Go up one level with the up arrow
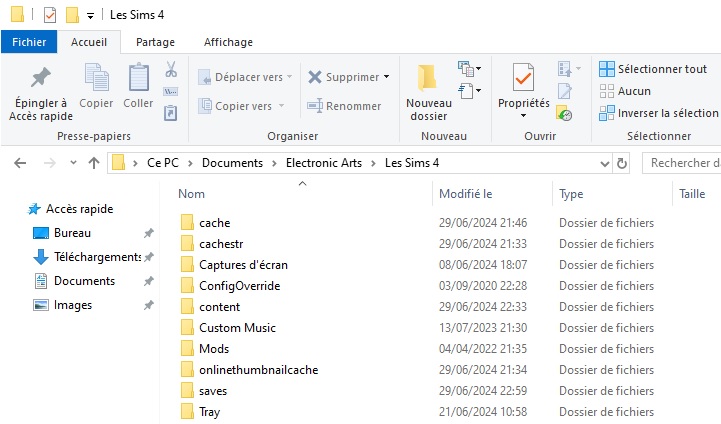The height and width of the screenshot is (424, 721). tap(94, 163)
